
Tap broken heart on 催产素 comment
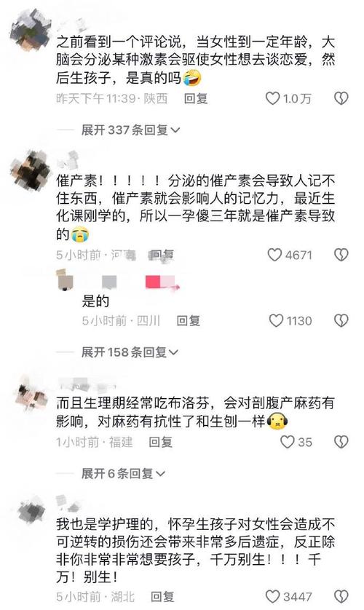[341, 255]
